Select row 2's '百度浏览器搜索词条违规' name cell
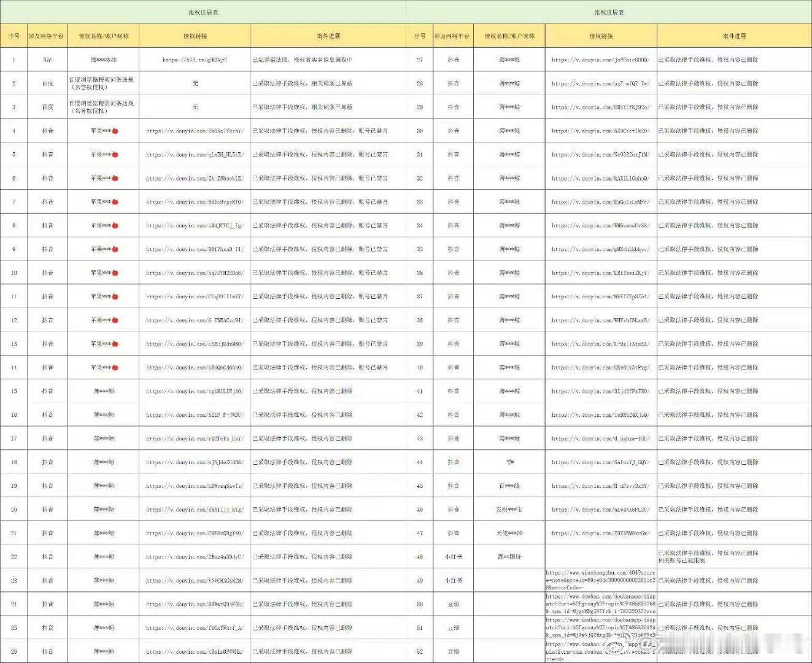Viewport: 812px width, 663px height. pos(102,83)
